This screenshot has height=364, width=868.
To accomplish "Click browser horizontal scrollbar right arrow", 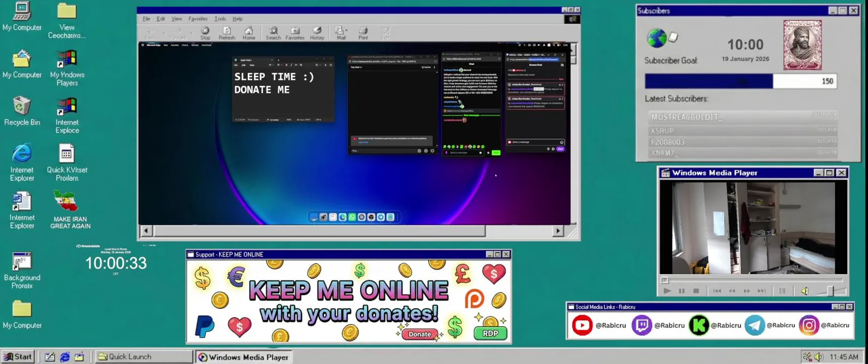I will pos(558,231).
